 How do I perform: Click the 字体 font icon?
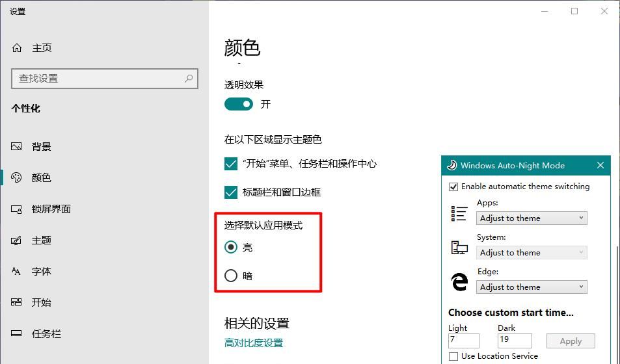(x=16, y=272)
